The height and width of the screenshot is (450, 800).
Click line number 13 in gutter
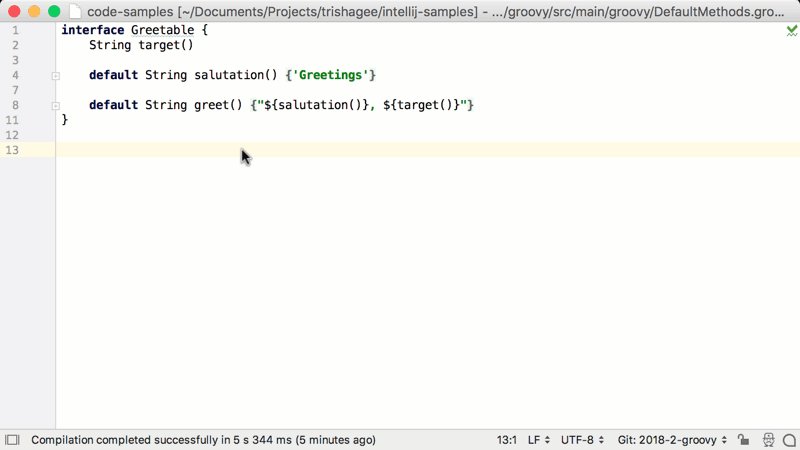[12, 150]
